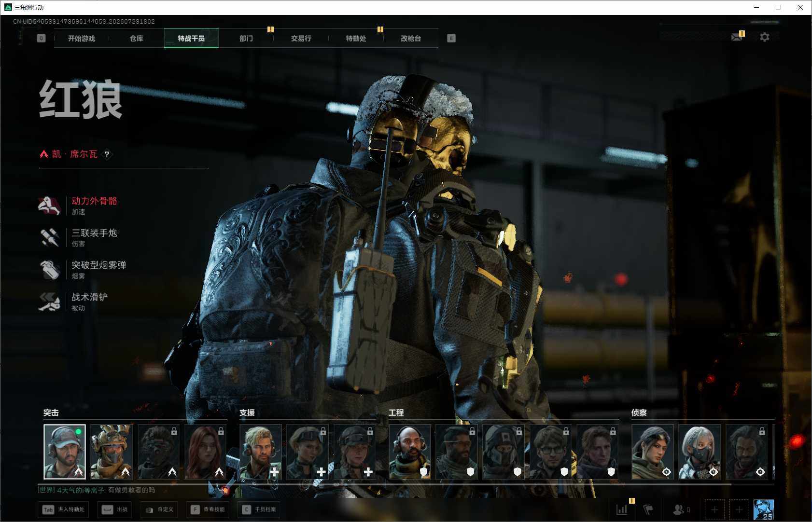Screen dimensions: 812x522
Task: Select the bald bearded engineer with headset
Action: [410, 452]
